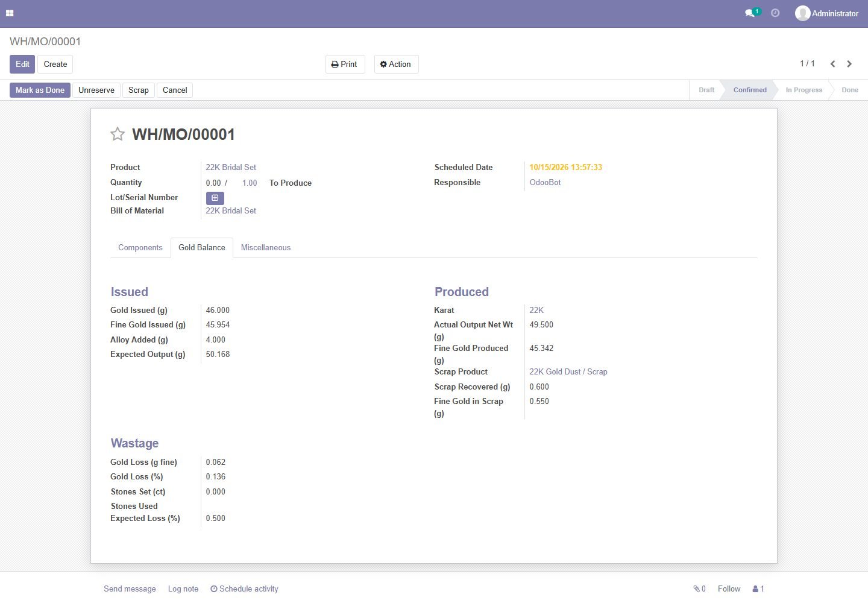Click the Edit button
This screenshot has height=603, width=868.
pos(22,65)
